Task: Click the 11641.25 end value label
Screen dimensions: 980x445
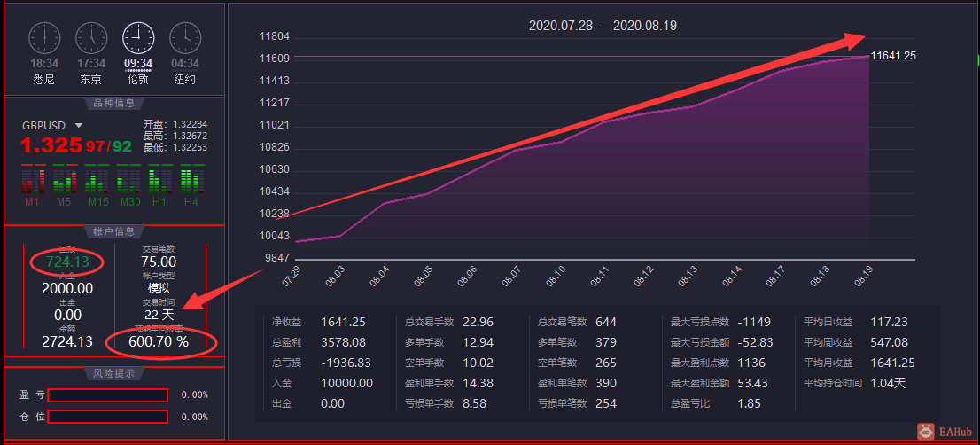Action: coord(893,56)
